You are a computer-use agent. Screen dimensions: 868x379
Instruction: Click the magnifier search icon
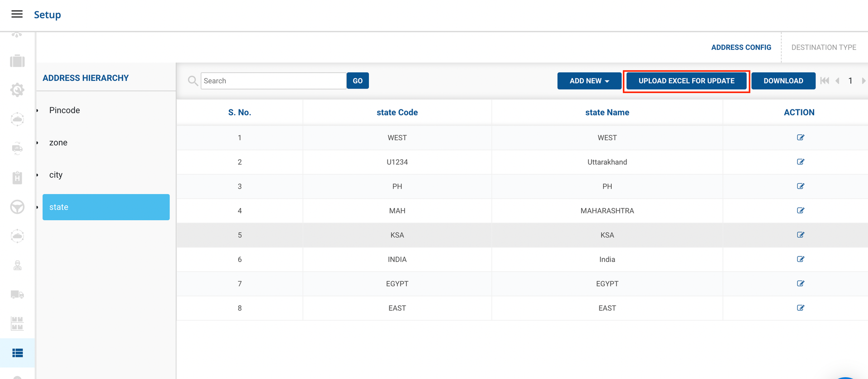[193, 81]
